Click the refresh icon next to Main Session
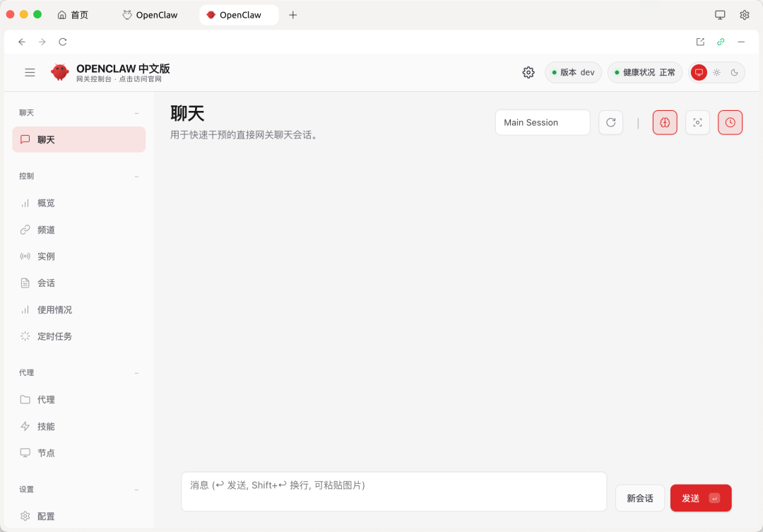Viewport: 763px width, 532px height. 610,122
